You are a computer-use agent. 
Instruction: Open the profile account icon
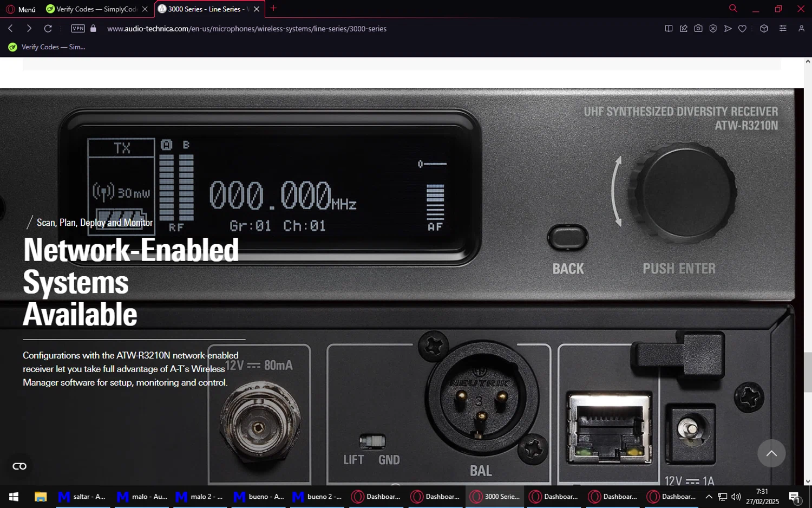801,29
